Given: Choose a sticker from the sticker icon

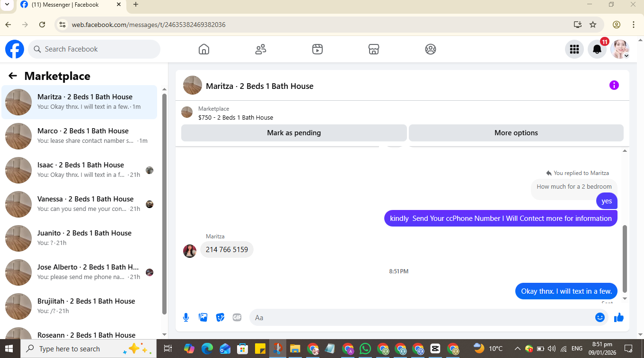Looking at the screenshot, I should [220, 317].
